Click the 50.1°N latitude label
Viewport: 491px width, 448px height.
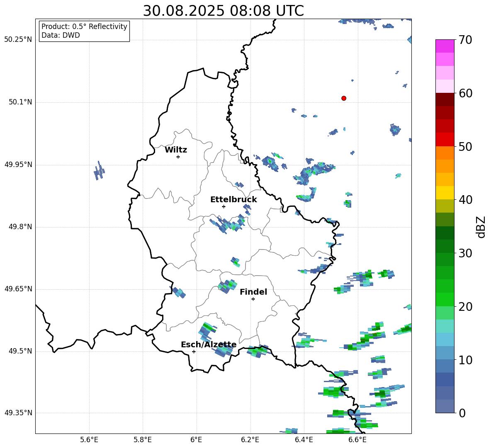pyautogui.click(x=20, y=102)
